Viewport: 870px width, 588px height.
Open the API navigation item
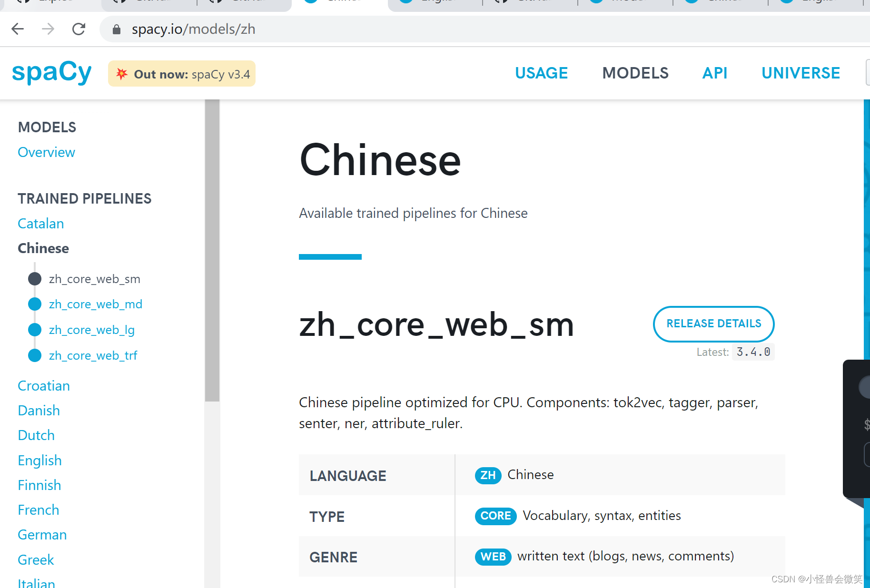tap(714, 73)
